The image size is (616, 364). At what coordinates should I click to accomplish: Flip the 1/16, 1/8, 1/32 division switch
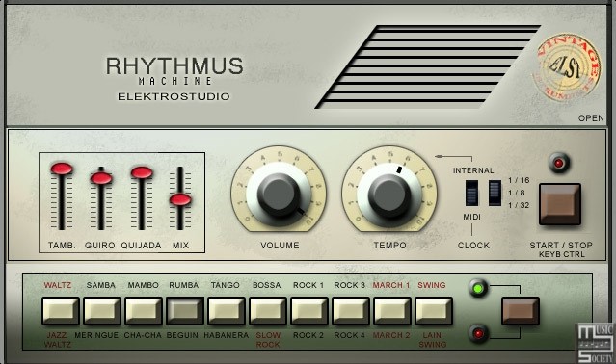(495, 193)
